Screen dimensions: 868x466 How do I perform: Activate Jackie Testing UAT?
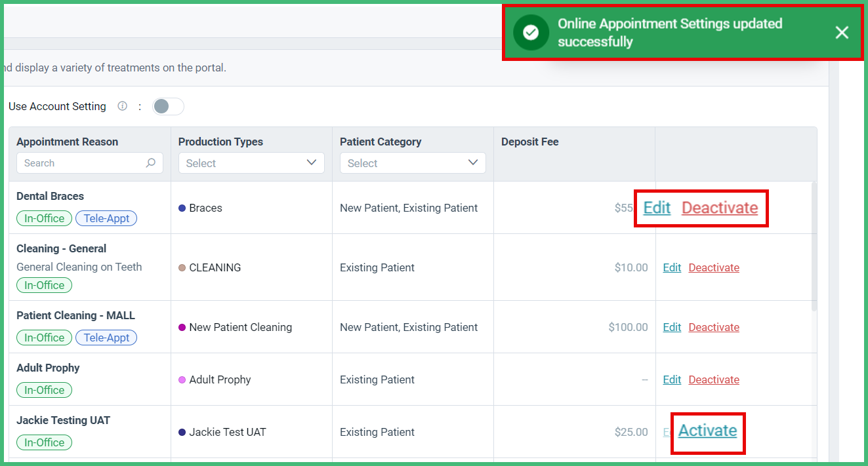707,431
